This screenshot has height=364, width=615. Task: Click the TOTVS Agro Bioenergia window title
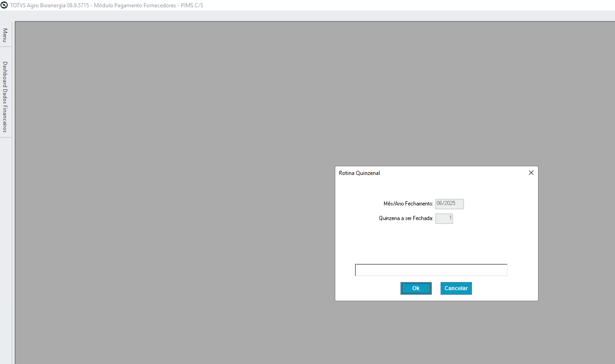107,5
